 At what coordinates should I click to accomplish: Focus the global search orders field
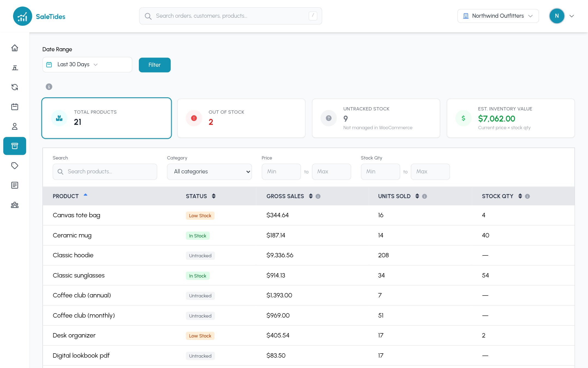coord(231,16)
